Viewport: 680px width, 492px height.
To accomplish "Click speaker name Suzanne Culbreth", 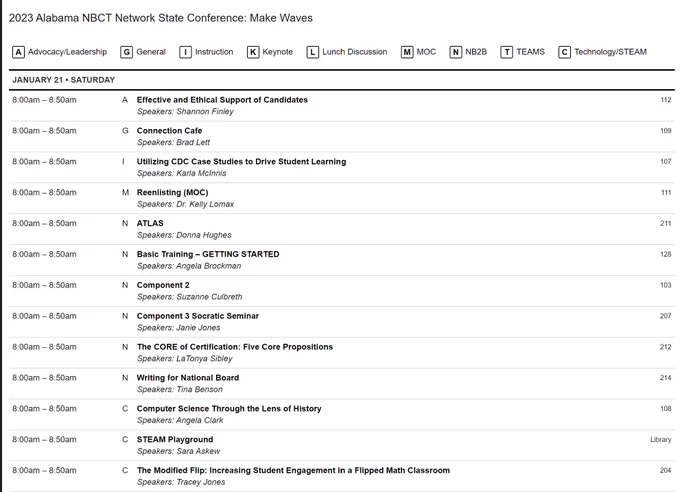I will pyautogui.click(x=209, y=297).
